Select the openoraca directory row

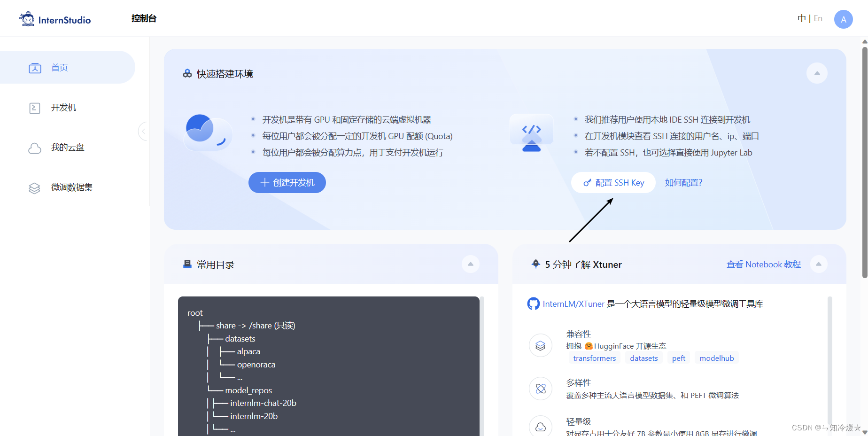[x=256, y=365]
